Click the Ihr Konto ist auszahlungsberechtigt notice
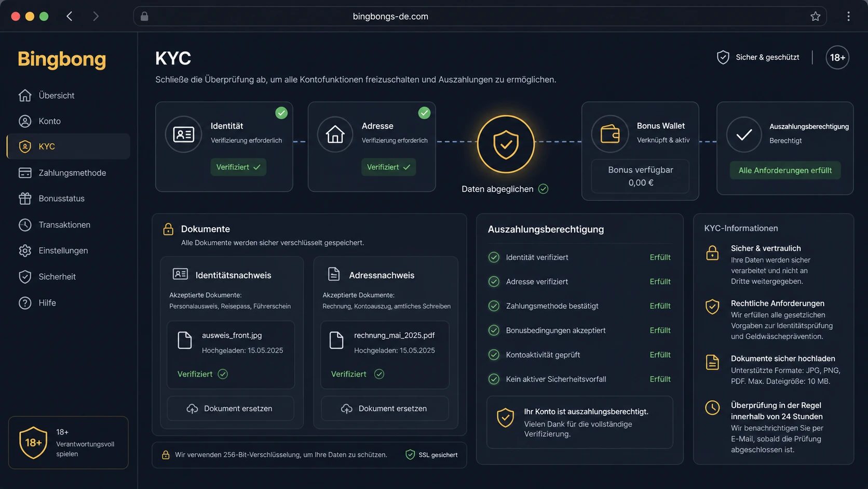 (x=579, y=422)
